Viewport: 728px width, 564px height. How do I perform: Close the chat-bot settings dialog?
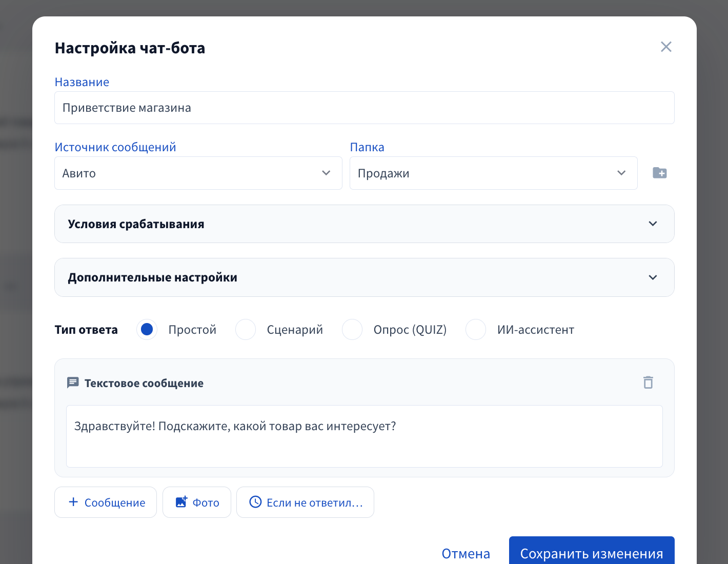pyautogui.click(x=666, y=47)
